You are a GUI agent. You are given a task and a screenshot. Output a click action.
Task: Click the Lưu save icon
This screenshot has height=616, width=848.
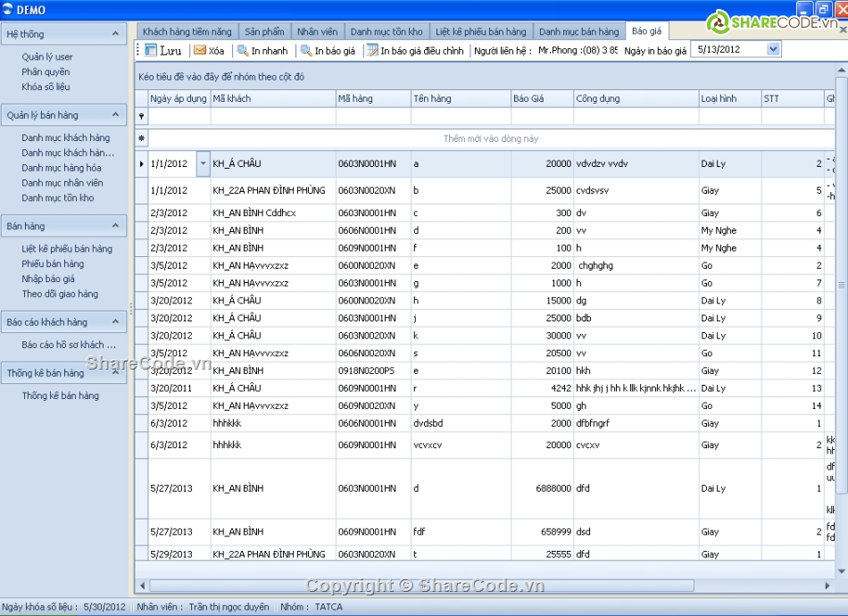coord(150,50)
